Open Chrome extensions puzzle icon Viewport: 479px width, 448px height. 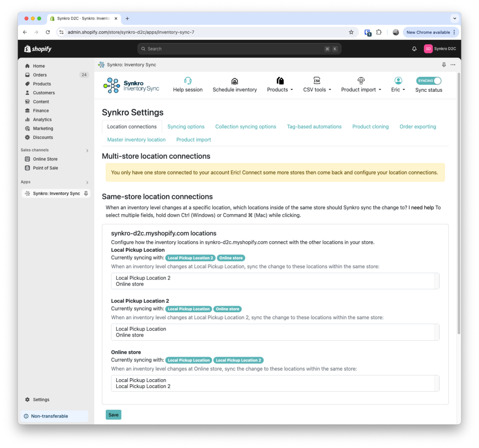(379, 32)
